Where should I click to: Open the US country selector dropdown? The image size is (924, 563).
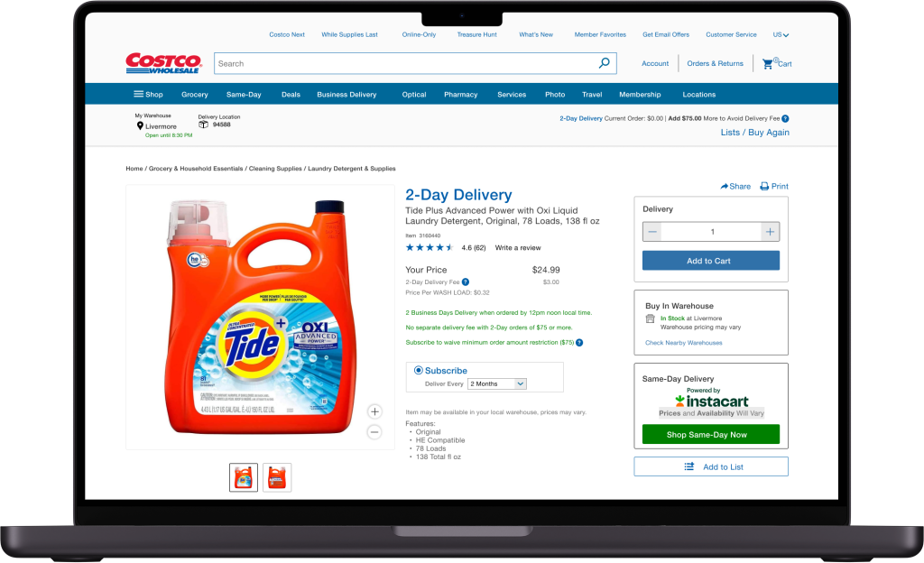(781, 35)
